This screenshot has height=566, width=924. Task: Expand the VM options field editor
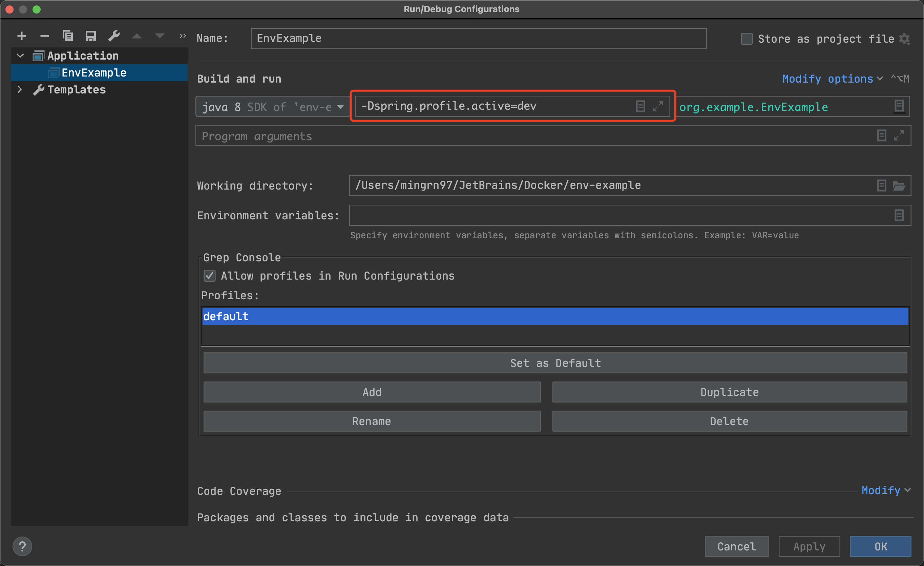(658, 106)
